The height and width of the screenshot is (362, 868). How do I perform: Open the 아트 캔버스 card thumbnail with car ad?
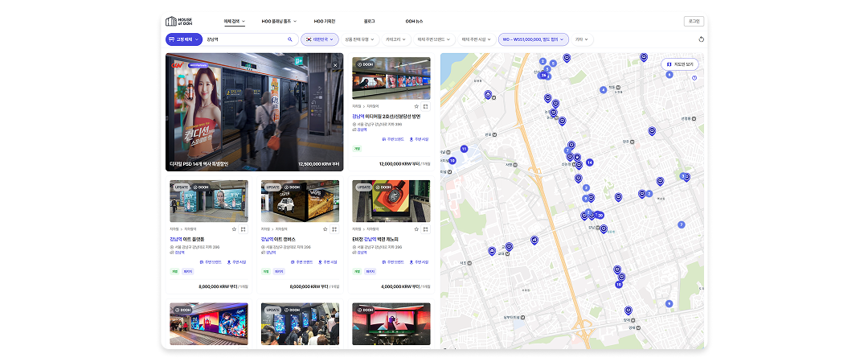click(x=300, y=200)
